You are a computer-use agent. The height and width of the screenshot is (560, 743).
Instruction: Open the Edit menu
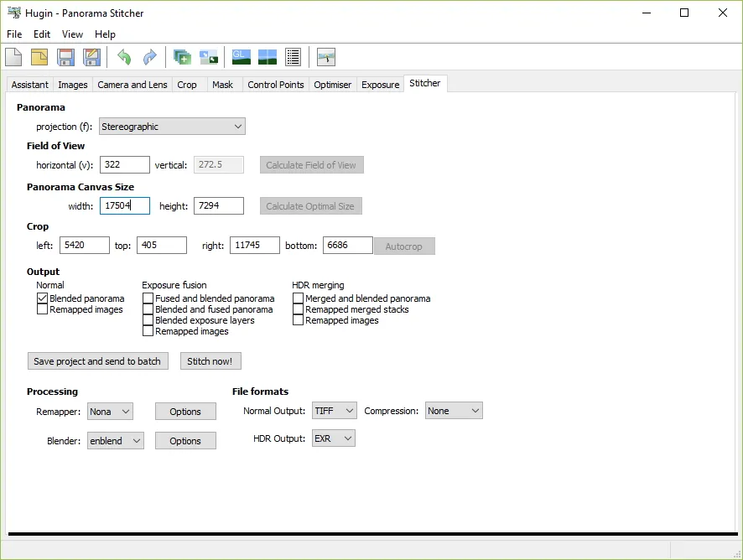point(42,34)
